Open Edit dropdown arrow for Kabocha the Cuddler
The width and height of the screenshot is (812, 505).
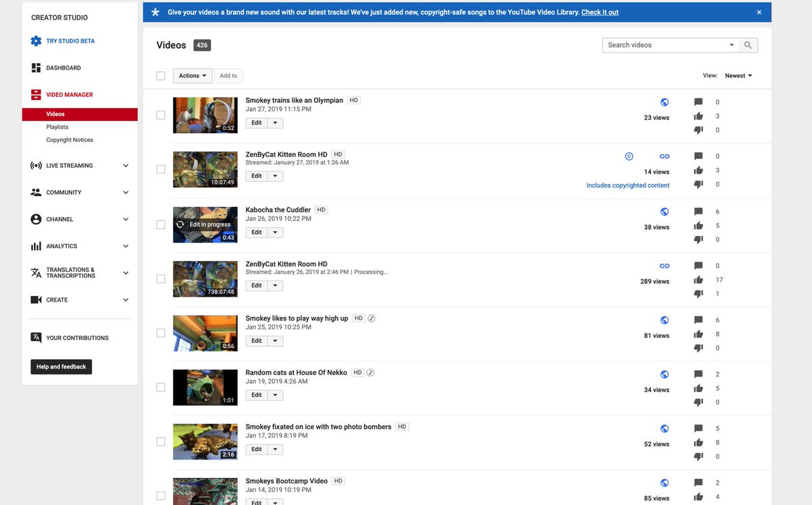[x=275, y=233]
